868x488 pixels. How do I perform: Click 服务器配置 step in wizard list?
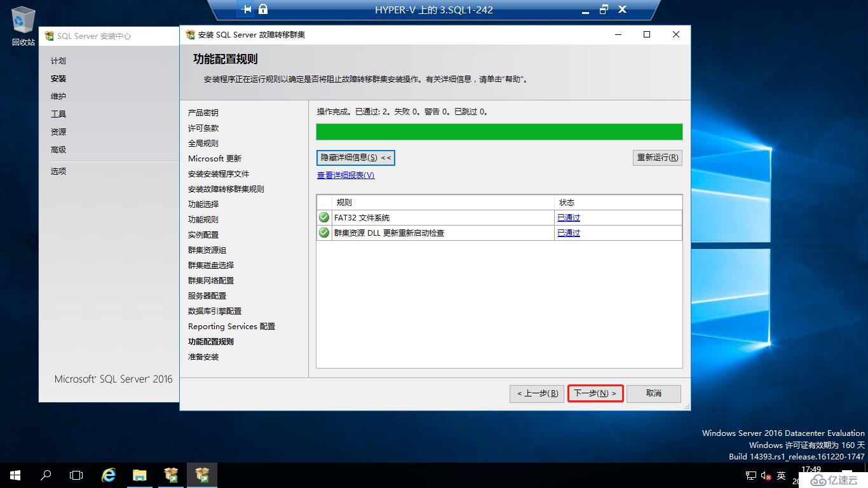tap(207, 296)
